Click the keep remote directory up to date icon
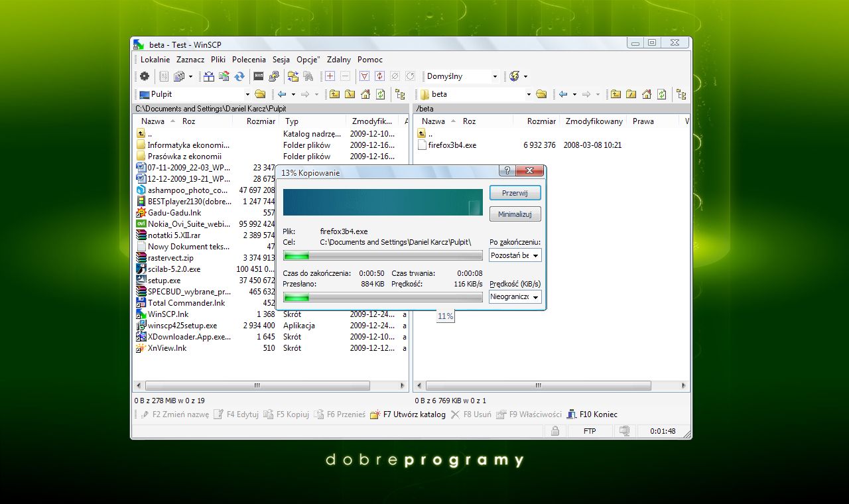The image size is (849, 504). point(224,76)
